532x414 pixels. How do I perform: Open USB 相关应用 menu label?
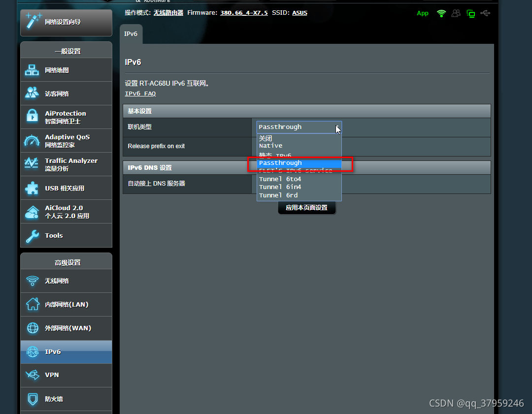point(65,188)
